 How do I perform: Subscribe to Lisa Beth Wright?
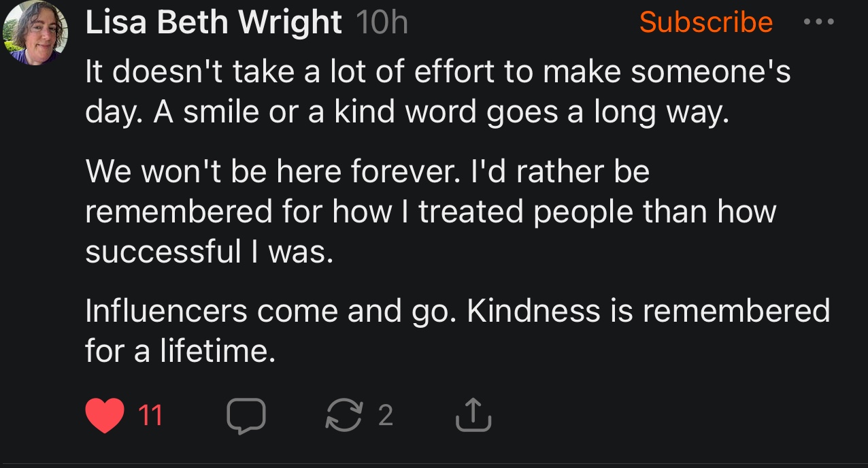[x=706, y=22]
